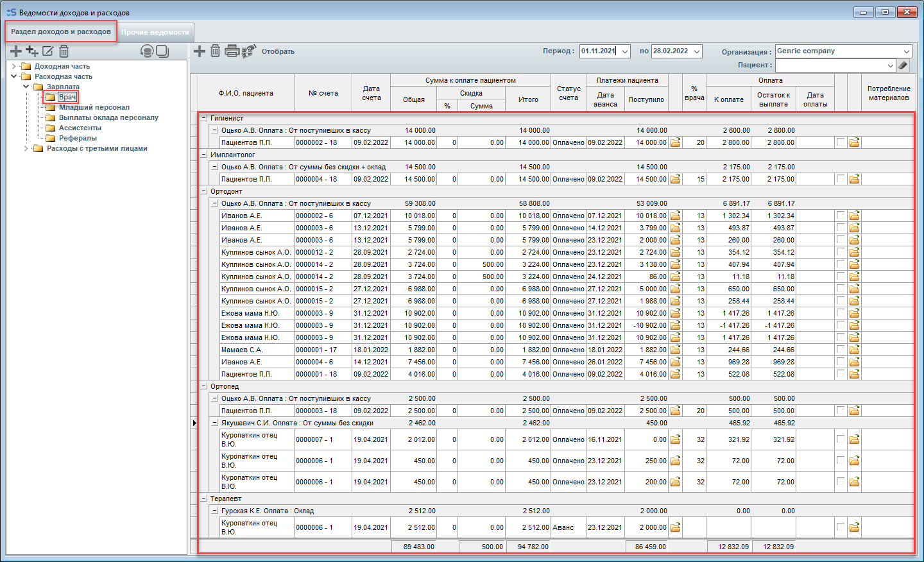Click the eraser icon next to Пациент field
This screenshot has height=562, width=924.
(x=903, y=65)
